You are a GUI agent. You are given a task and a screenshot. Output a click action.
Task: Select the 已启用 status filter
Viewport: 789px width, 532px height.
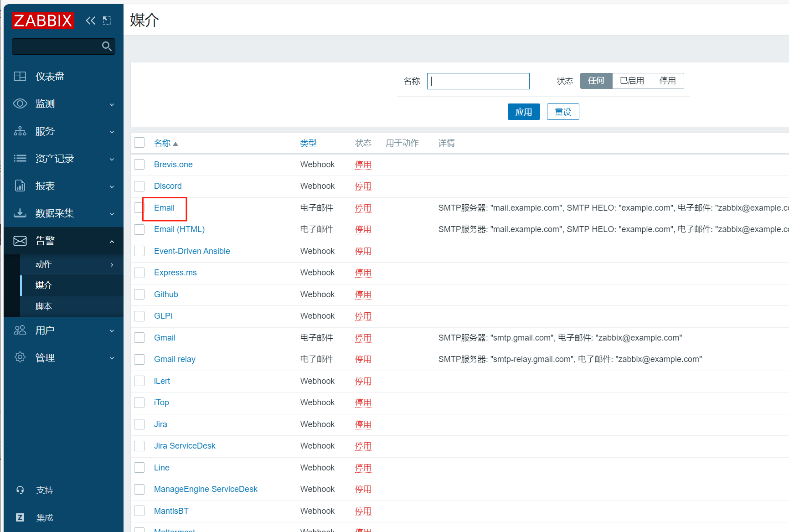click(632, 81)
